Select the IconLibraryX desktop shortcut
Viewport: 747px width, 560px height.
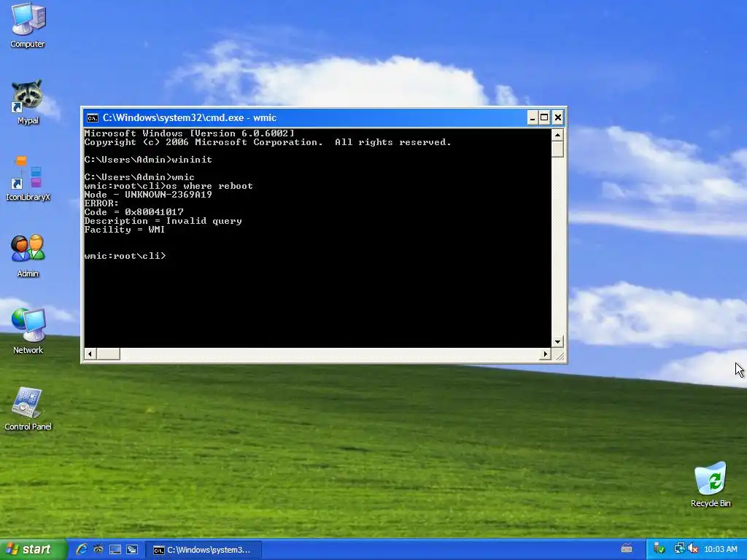coord(28,178)
